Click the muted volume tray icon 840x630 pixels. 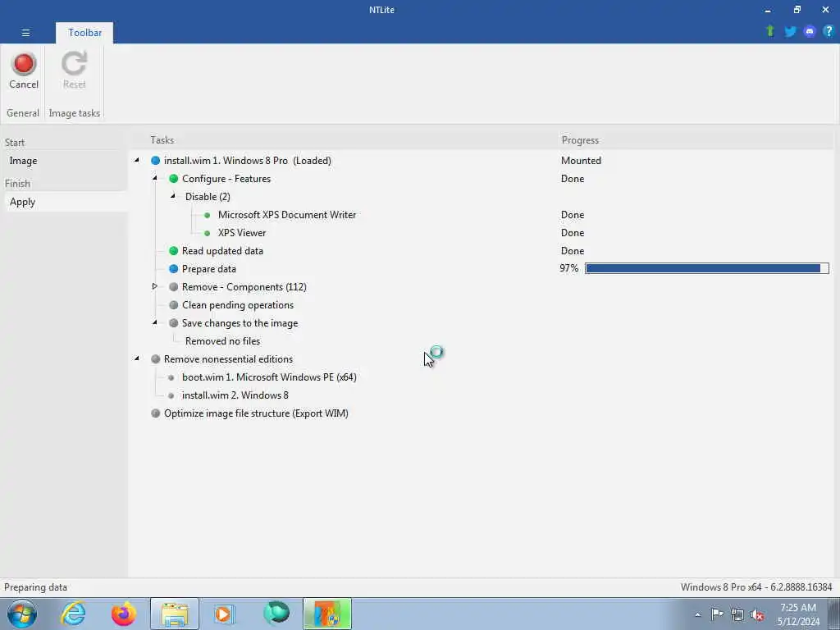coord(757,614)
